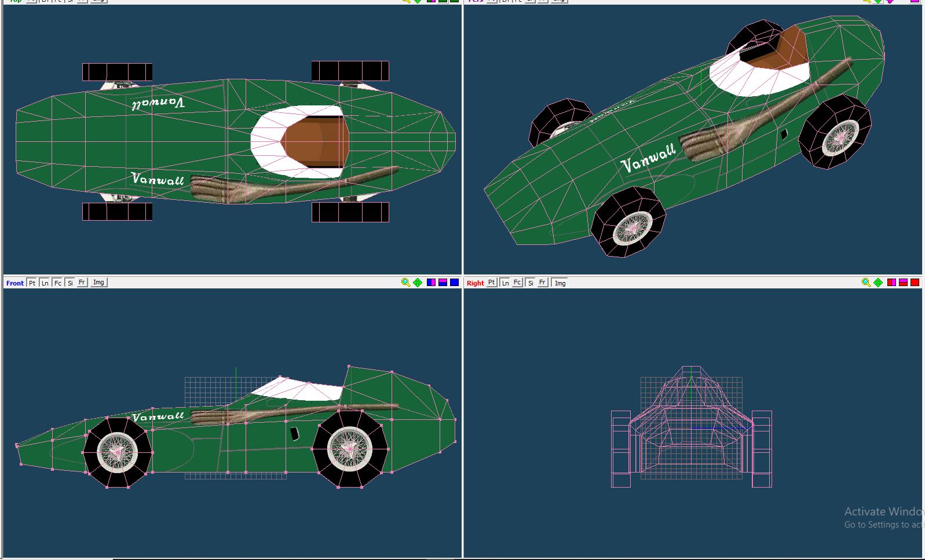Toggle Si button in Right view toolbar

(x=530, y=283)
